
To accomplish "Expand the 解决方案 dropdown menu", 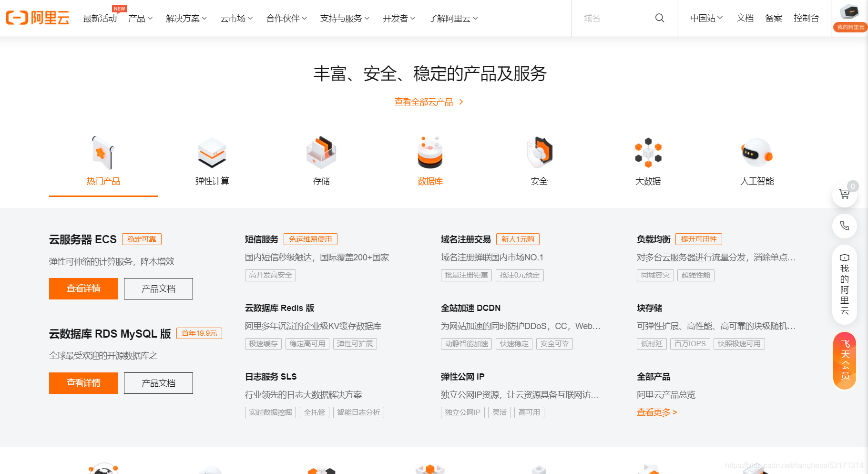I will click(186, 18).
